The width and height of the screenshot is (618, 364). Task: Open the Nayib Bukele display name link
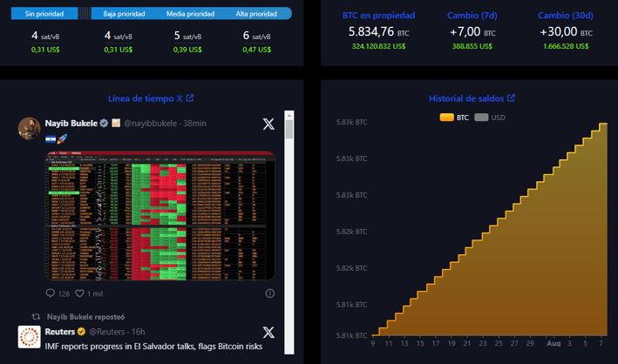[71, 124]
